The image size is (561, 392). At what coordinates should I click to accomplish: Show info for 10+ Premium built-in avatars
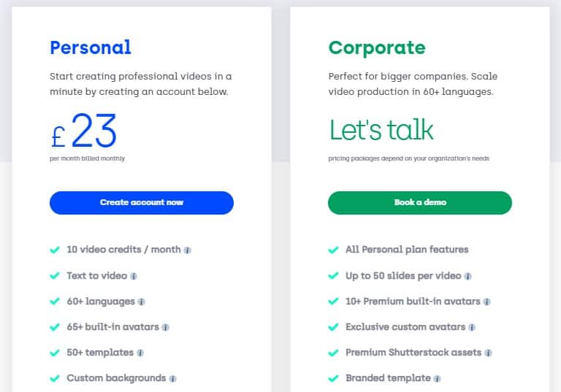coord(486,302)
